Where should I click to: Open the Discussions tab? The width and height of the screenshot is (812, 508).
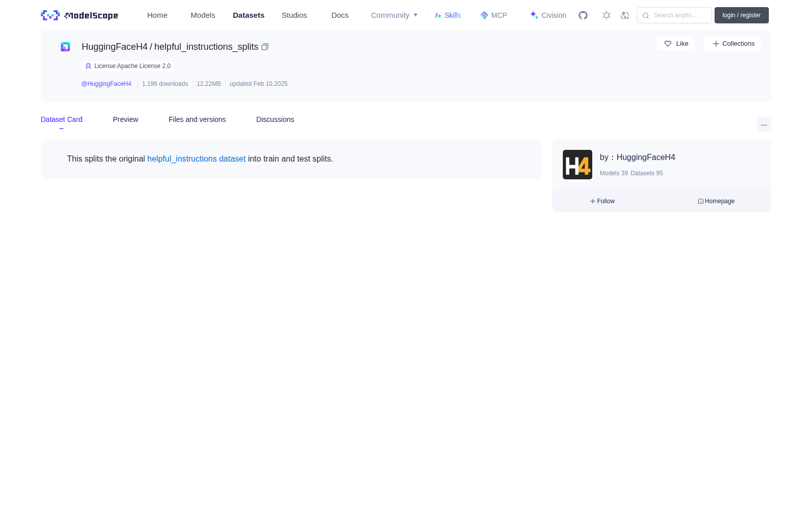point(275,119)
